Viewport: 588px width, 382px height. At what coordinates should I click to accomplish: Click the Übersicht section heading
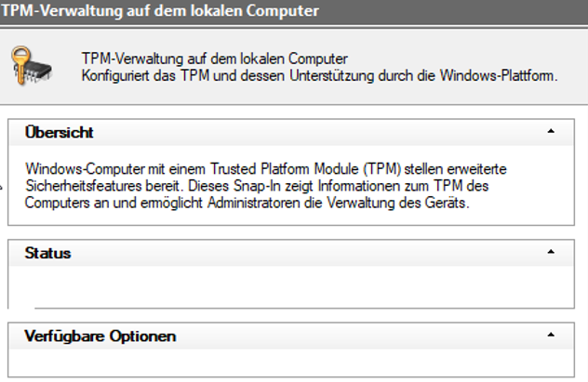(60, 132)
